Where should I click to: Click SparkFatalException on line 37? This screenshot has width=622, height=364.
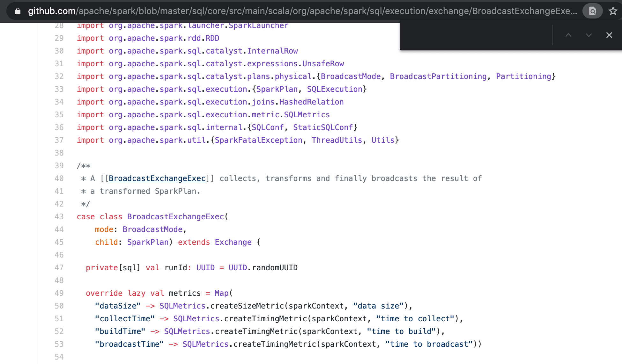point(259,140)
